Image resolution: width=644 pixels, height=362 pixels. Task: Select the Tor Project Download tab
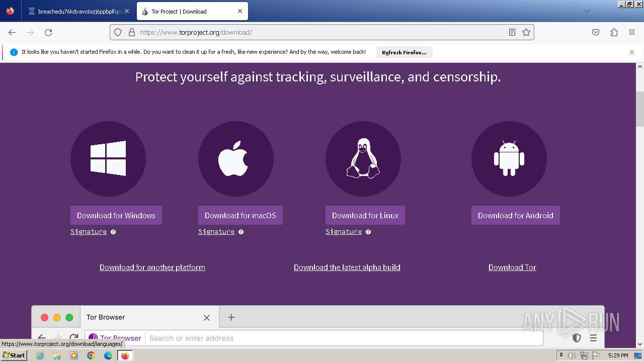pos(191,11)
